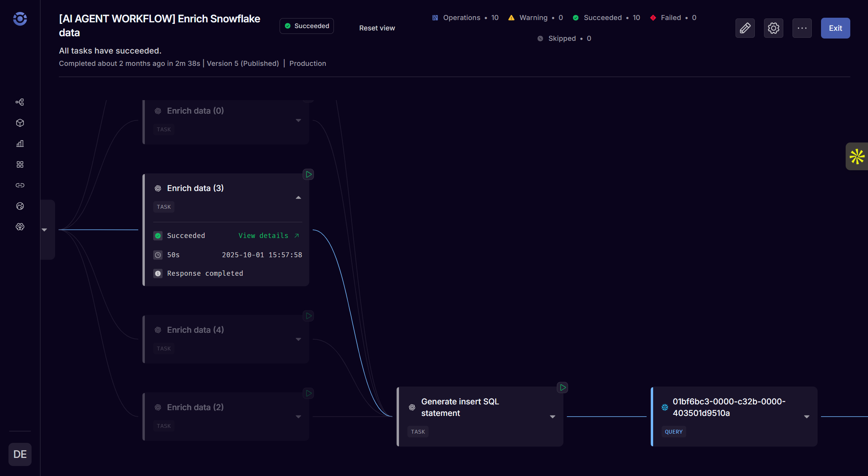
Task: Collapse the Enrich data (3) node
Action: pyautogui.click(x=298, y=198)
